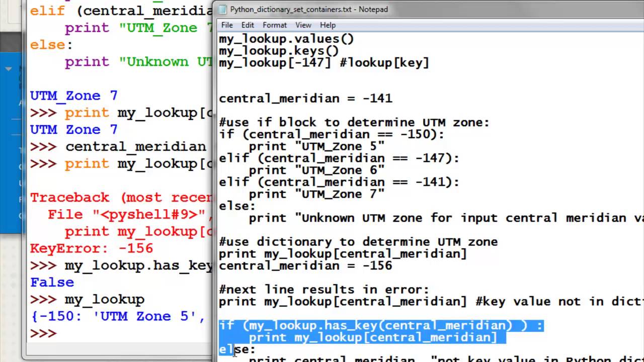Click the Notepad icon in the title bar
Screen dimensions: 644x362
(x=222, y=9)
